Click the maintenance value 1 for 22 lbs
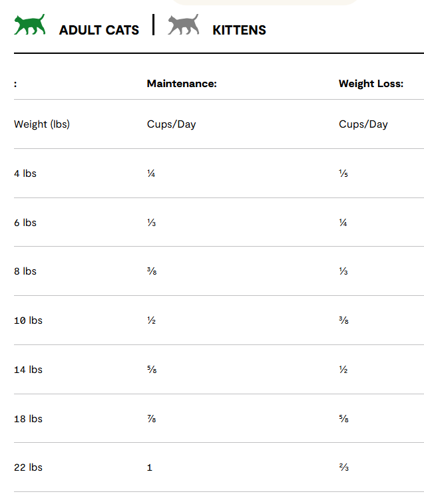 click(x=150, y=467)
